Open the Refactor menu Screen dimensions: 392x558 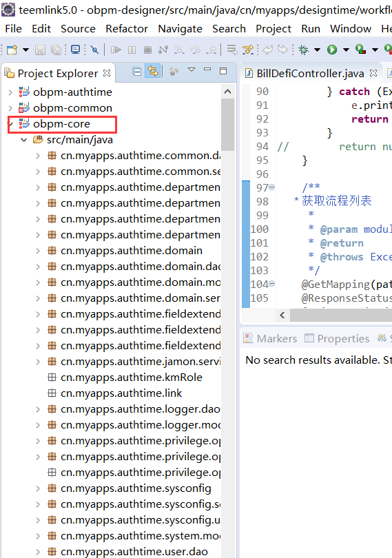point(127,28)
